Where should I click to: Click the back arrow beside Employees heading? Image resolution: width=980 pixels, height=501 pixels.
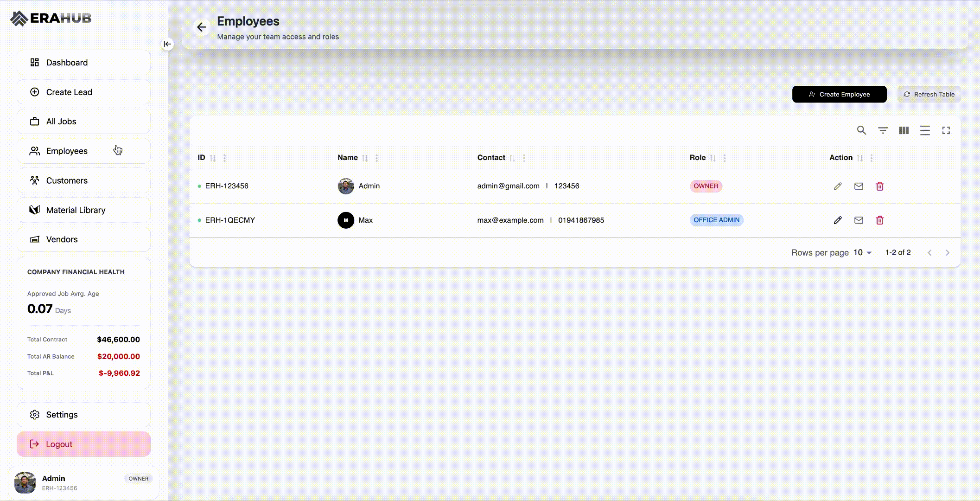point(202,27)
